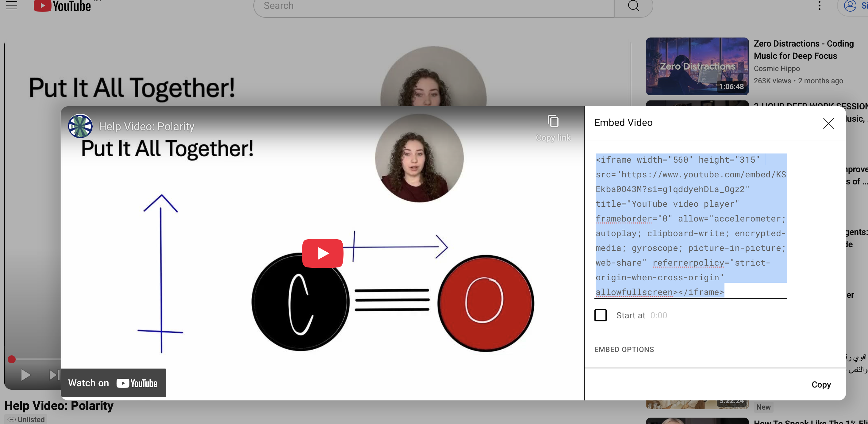Click the Copy button in embed dialog
The height and width of the screenshot is (424, 868).
click(x=821, y=384)
